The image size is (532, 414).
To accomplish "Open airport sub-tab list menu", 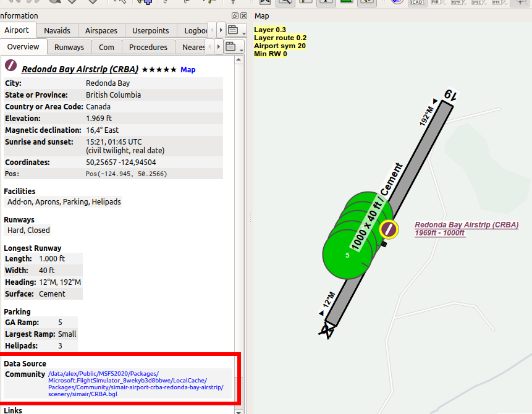I will click(x=234, y=47).
